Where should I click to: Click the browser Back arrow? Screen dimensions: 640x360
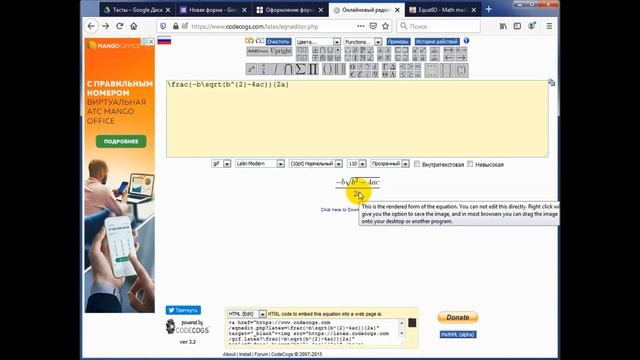click(91, 26)
